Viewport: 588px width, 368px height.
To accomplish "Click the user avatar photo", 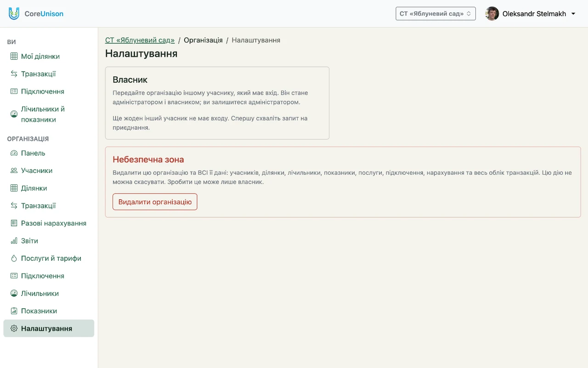I will [492, 14].
